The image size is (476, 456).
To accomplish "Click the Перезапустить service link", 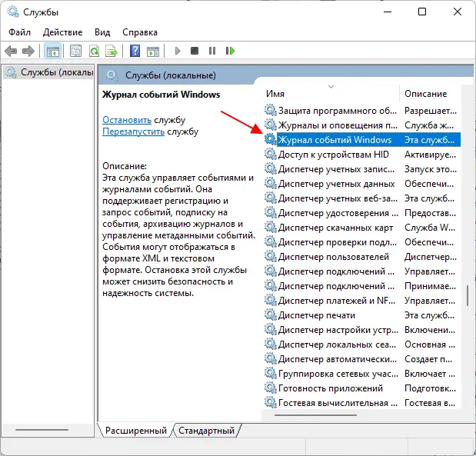I will point(134,131).
